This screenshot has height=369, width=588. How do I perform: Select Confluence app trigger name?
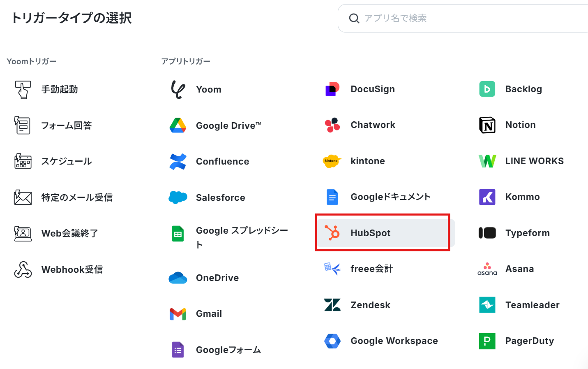[x=223, y=161]
